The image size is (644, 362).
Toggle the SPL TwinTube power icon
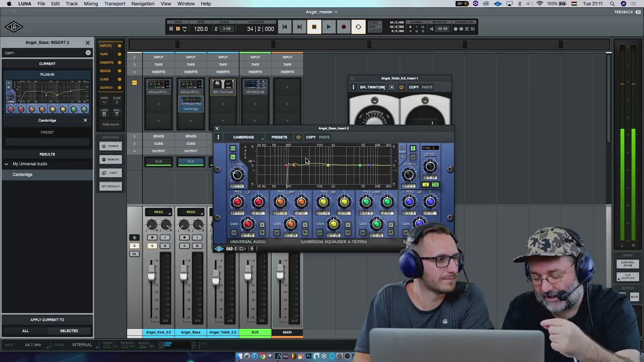click(401, 87)
